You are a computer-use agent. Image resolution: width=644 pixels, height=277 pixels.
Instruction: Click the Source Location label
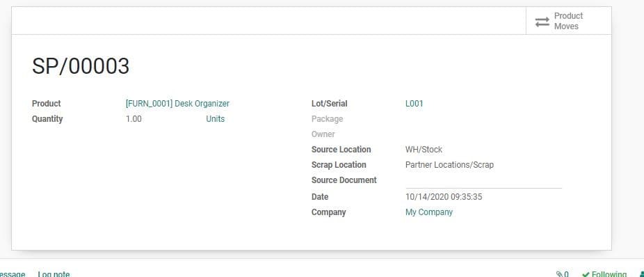(x=341, y=150)
